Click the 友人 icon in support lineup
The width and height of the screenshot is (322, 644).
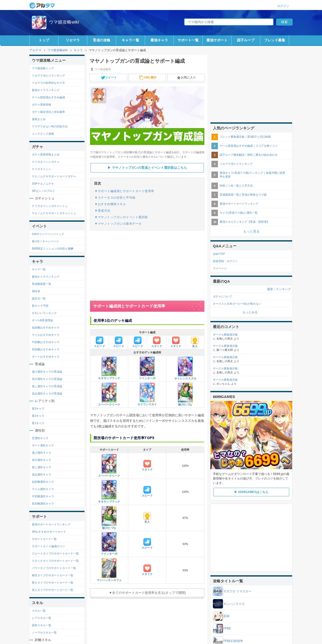(x=195, y=340)
